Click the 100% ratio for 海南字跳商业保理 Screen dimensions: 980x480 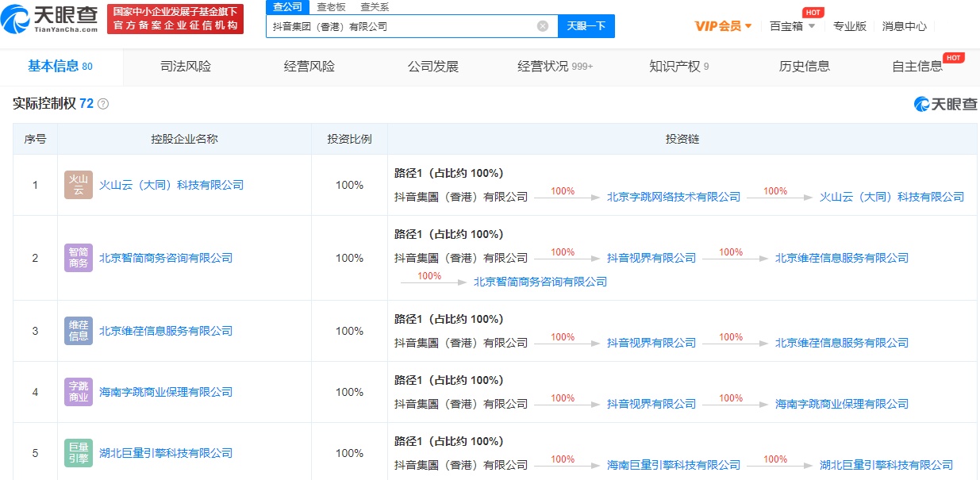[x=349, y=392]
